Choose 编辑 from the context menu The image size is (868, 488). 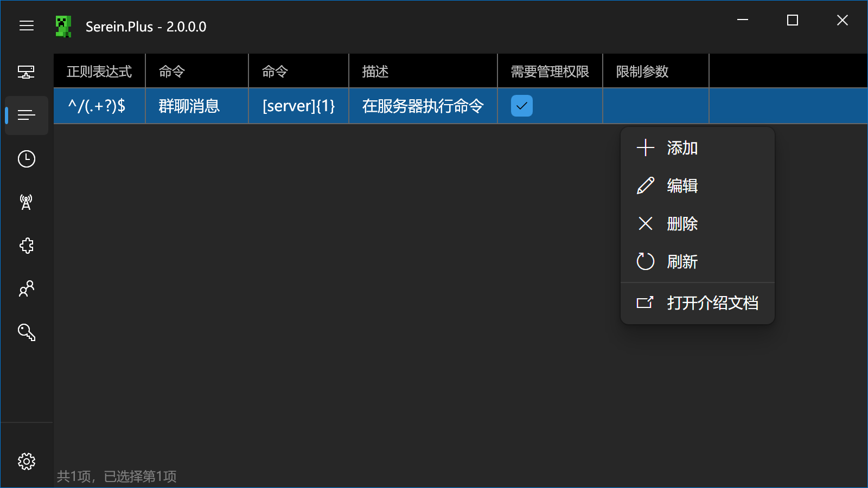[697, 186]
